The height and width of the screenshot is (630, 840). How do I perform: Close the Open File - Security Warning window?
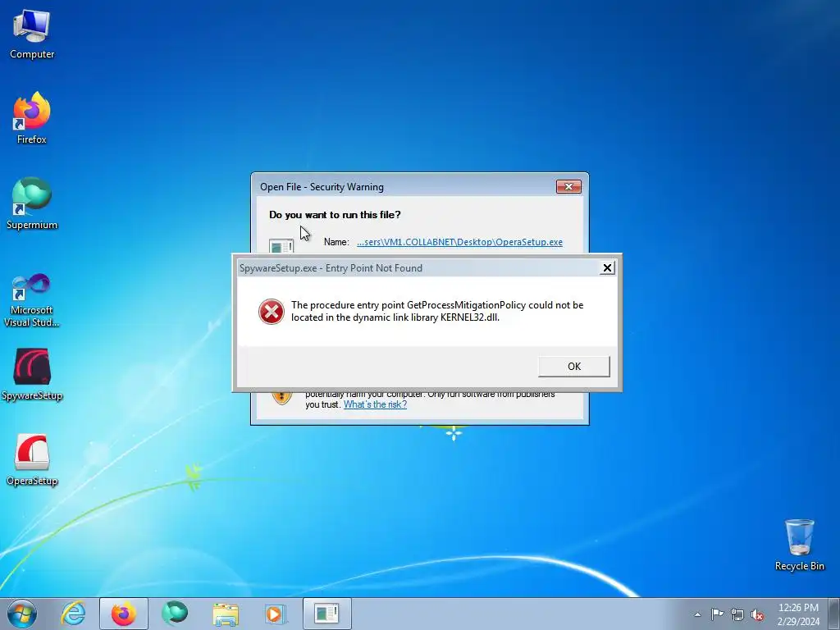568,186
